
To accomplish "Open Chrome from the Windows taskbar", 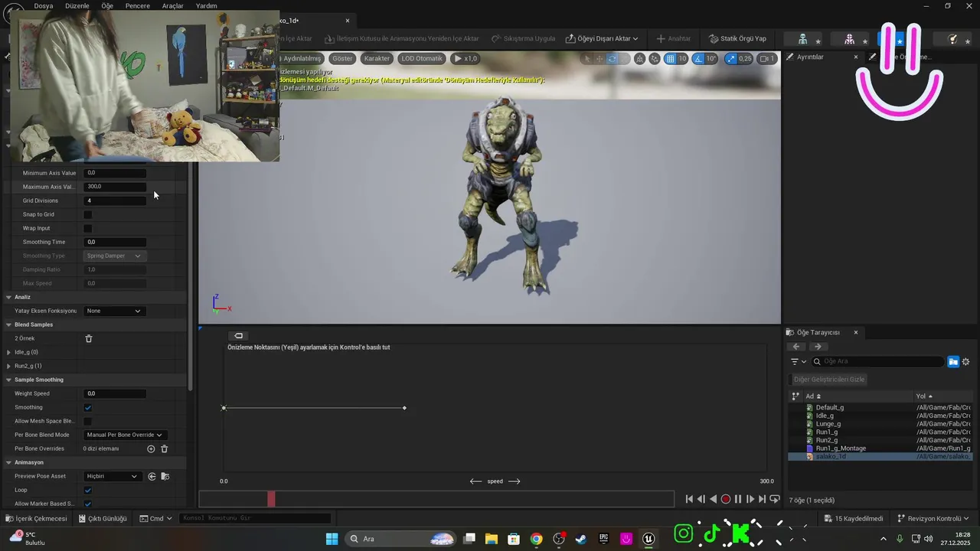I will pos(536,539).
